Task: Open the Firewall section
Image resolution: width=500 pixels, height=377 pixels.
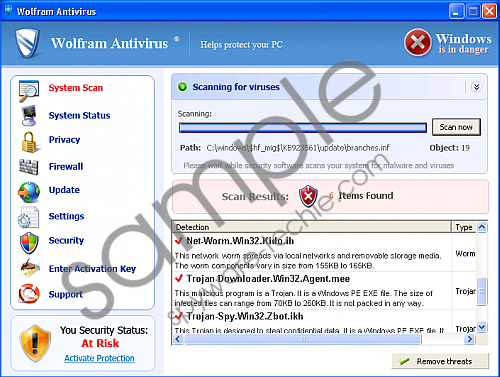Action: coord(66,166)
